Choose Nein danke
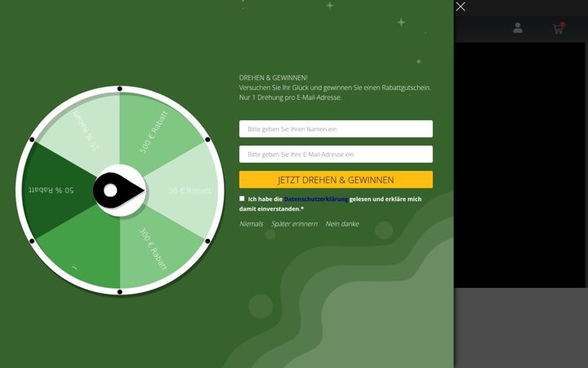This screenshot has width=588, height=368. pos(342,224)
